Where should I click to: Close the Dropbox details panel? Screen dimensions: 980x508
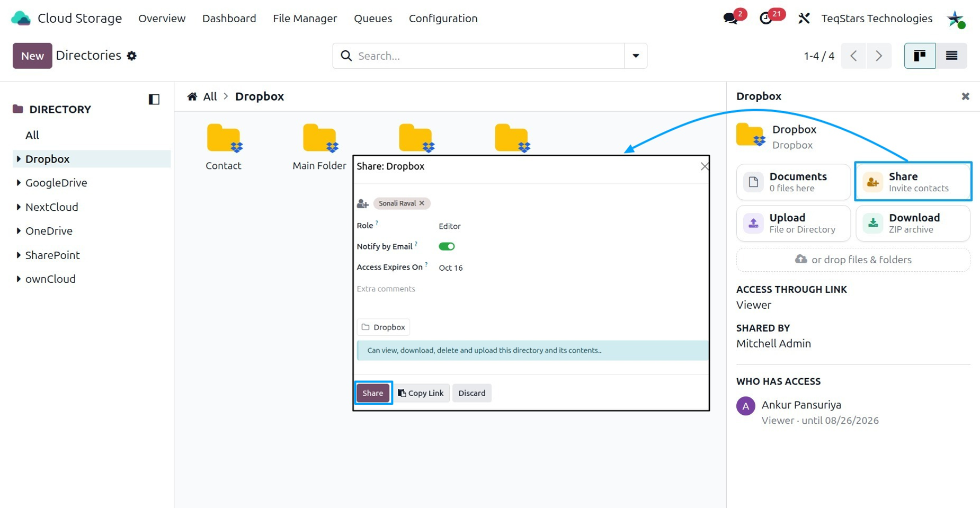click(966, 96)
